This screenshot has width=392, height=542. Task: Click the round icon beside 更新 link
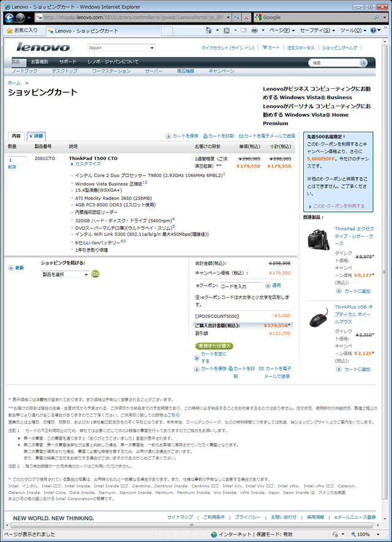pos(10,268)
